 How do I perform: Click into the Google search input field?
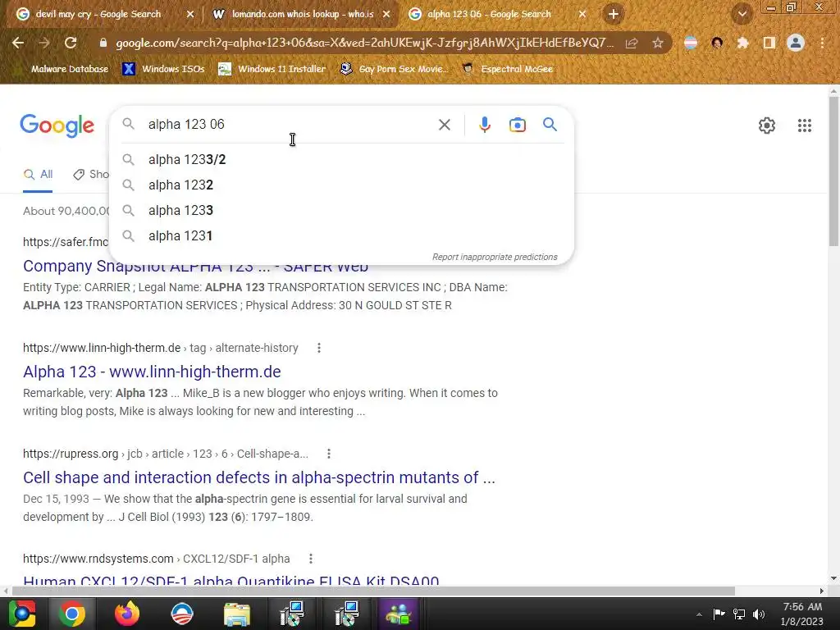290,125
